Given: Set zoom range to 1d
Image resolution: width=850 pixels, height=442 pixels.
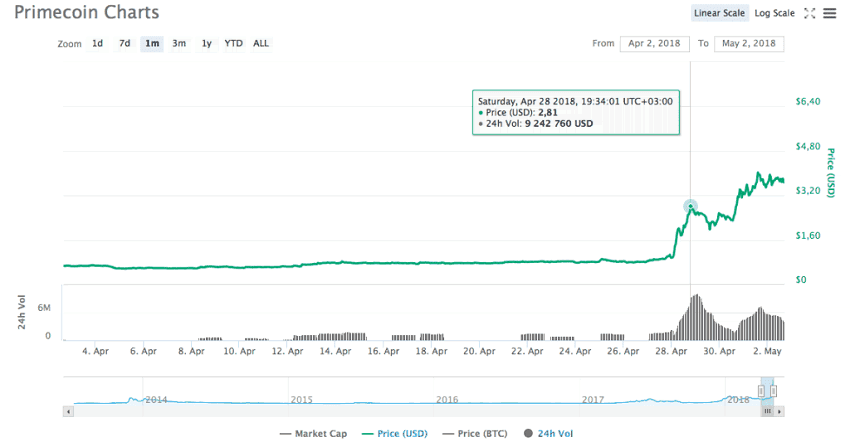Looking at the screenshot, I should tap(98, 44).
